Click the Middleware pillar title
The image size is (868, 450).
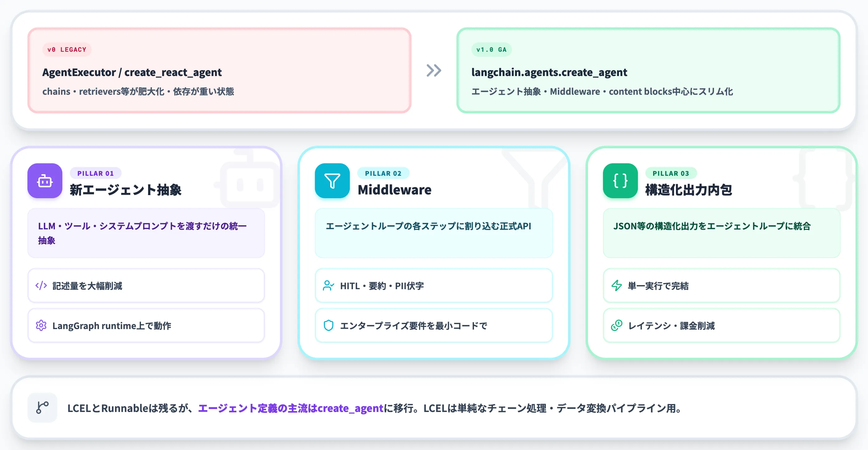pyautogui.click(x=395, y=190)
